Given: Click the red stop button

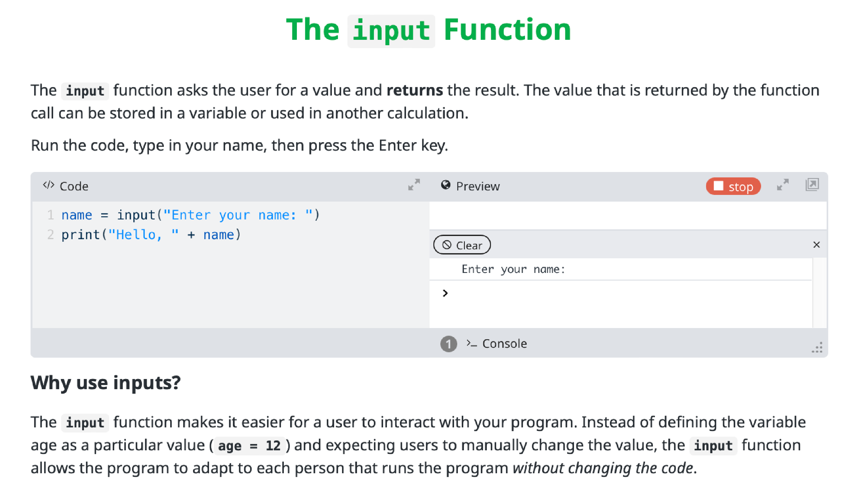Looking at the screenshot, I should tap(733, 186).
